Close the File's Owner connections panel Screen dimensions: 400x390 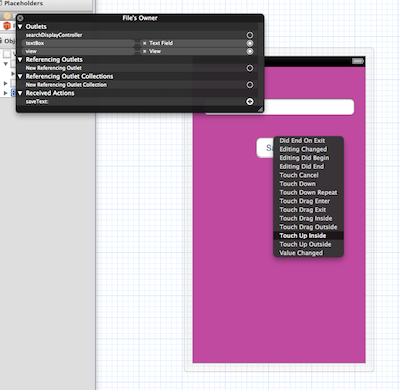tap(20, 18)
